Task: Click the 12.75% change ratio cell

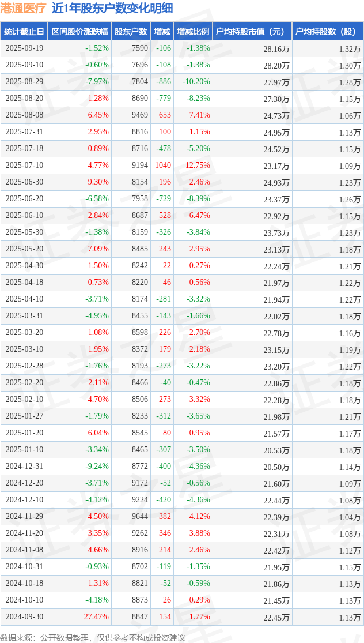Action: [x=197, y=166]
